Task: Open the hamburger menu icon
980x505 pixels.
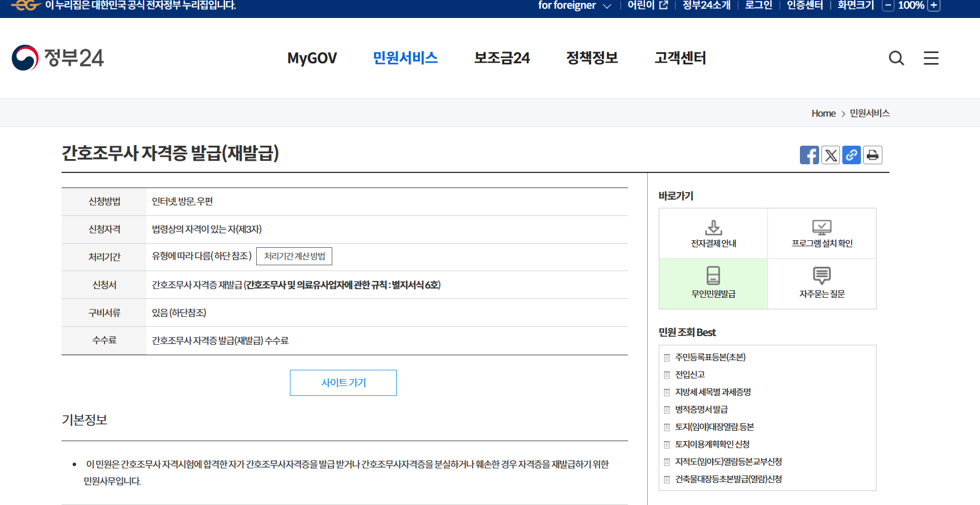Action: [931, 58]
